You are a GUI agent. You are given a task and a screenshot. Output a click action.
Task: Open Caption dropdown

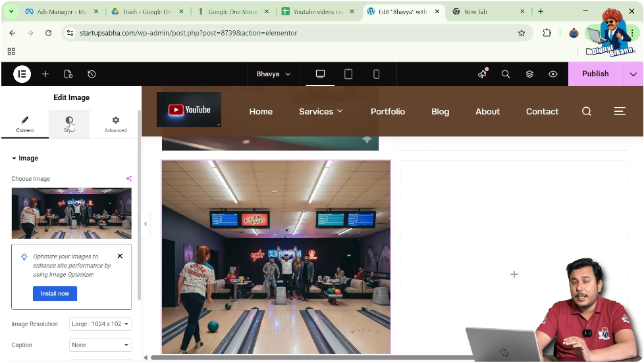(x=100, y=345)
